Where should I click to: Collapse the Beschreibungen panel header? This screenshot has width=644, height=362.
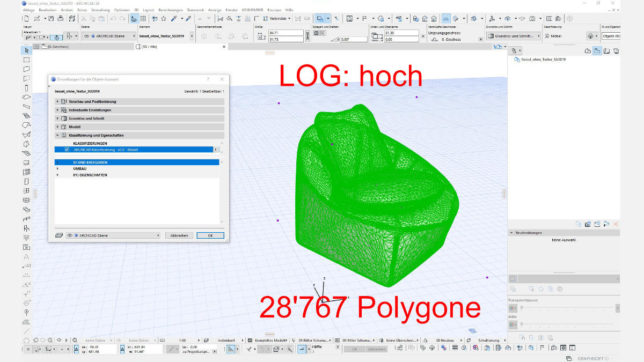[x=564, y=233]
